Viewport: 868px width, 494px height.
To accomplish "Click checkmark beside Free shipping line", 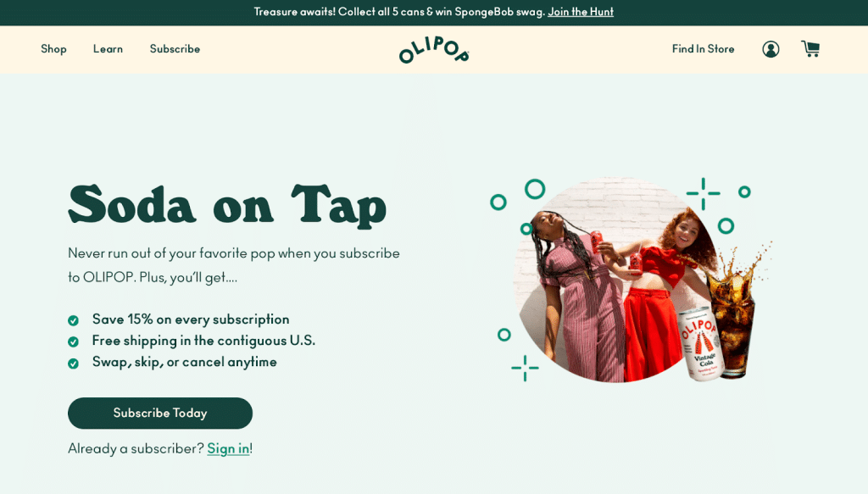I will [73, 341].
